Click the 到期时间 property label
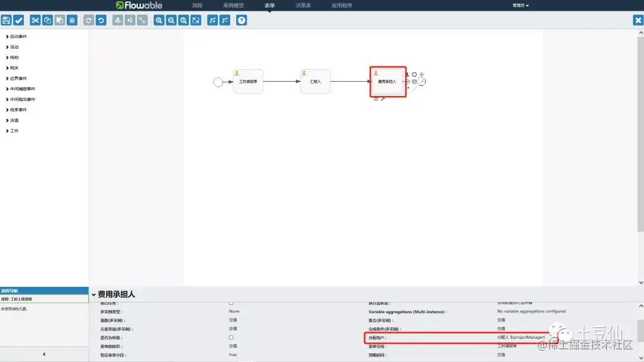The width and height of the screenshot is (644, 362). tap(377, 355)
